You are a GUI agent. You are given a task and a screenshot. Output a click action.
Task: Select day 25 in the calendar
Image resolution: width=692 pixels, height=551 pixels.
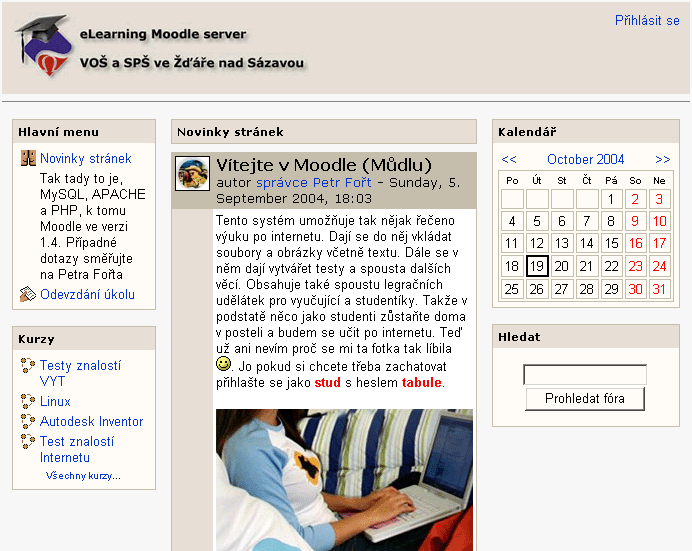512,289
